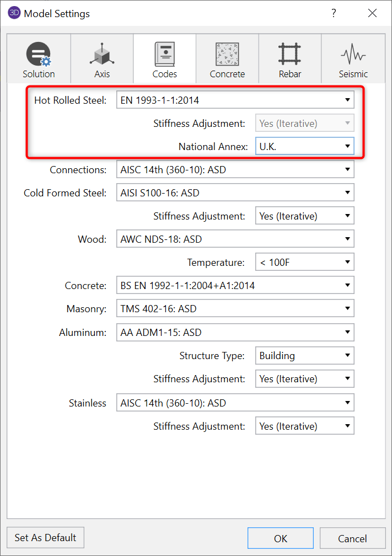
Task: Switch to Seismic waveform icon tab
Action: click(x=353, y=55)
